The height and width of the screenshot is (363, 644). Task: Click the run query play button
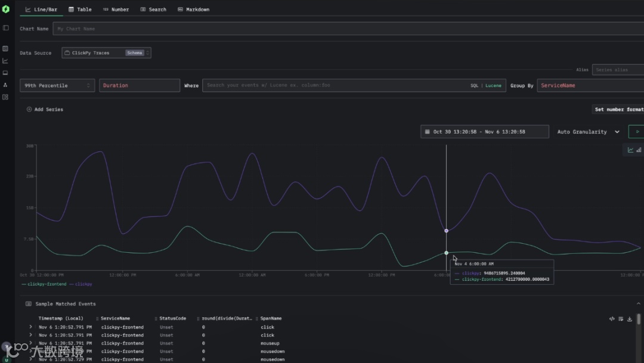tap(637, 132)
